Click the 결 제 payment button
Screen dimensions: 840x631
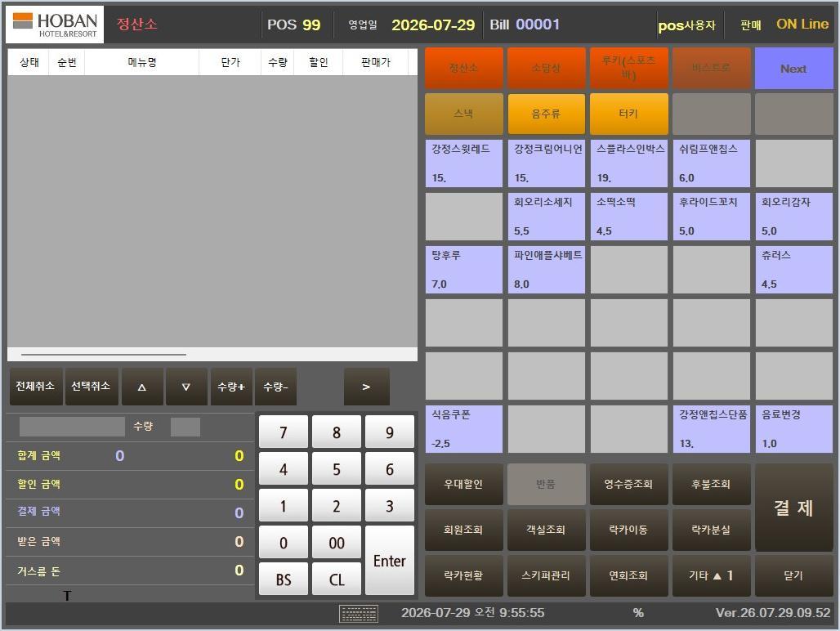coord(793,508)
